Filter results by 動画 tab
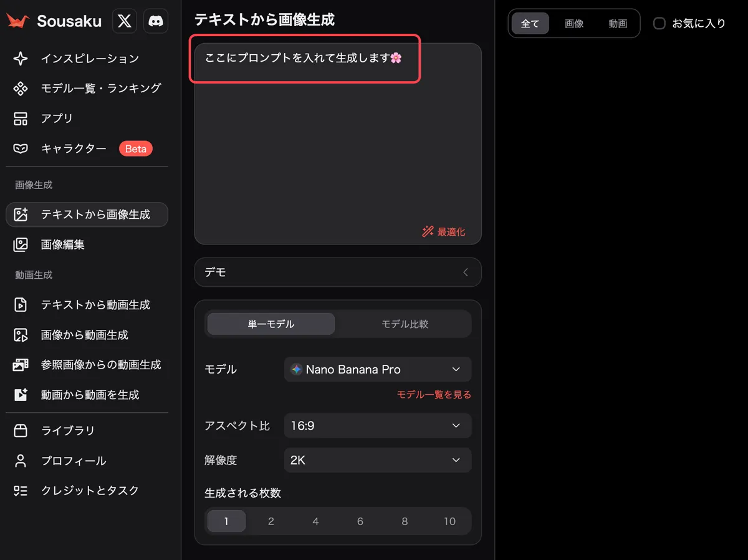The height and width of the screenshot is (560, 748). (618, 24)
